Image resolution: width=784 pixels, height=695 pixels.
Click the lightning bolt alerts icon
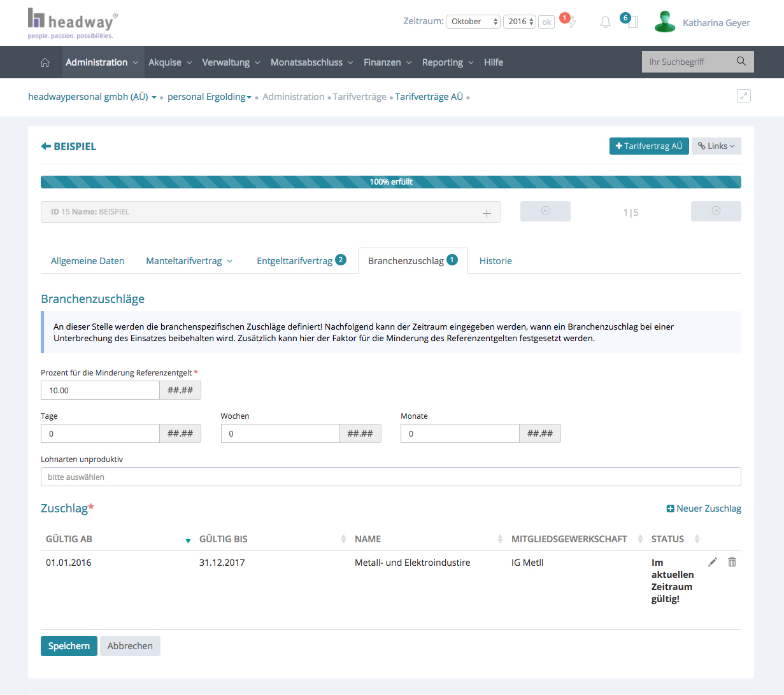click(x=572, y=22)
